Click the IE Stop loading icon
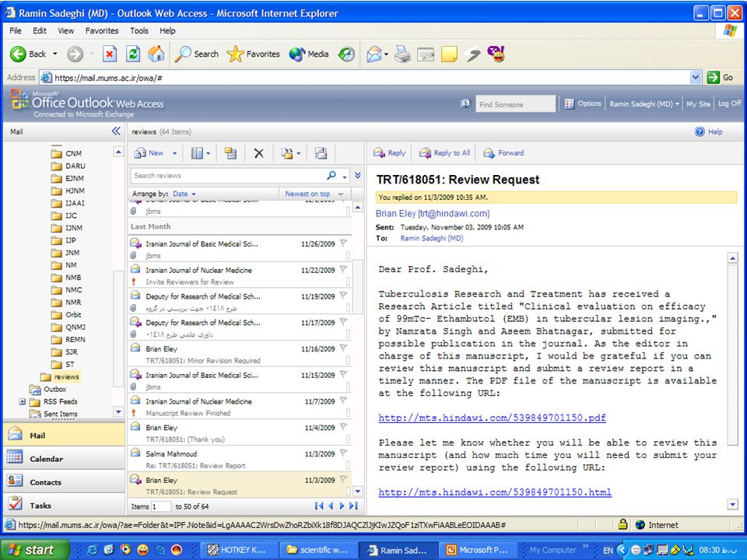Image resolution: width=747 pixels, height=560 pixels. pos(110,54)
